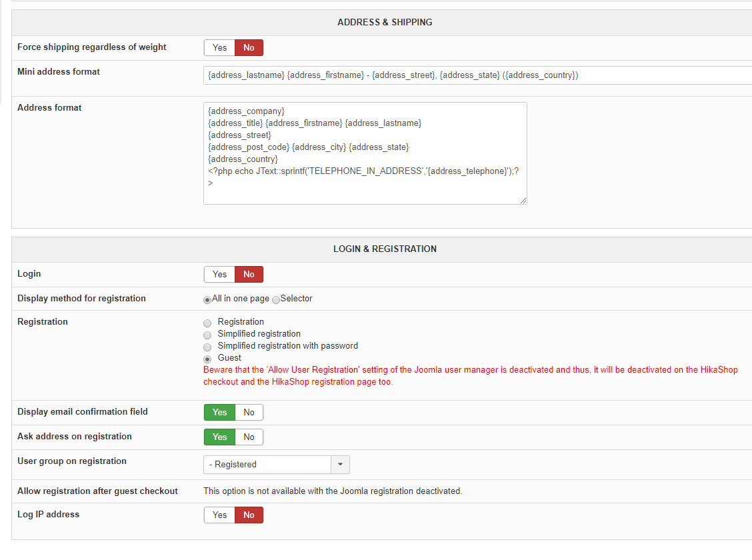Click Yes for Display email confirmation field
This screenshot has height=560, width=752.
click(x=219, y=412)
